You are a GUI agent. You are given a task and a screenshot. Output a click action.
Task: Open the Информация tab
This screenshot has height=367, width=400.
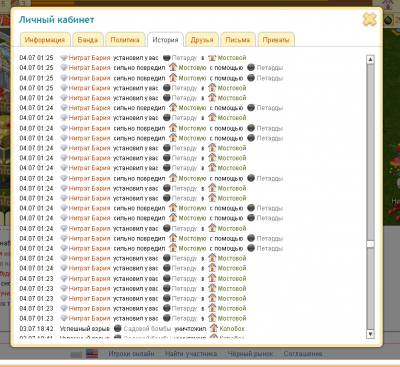pos(45,40)
